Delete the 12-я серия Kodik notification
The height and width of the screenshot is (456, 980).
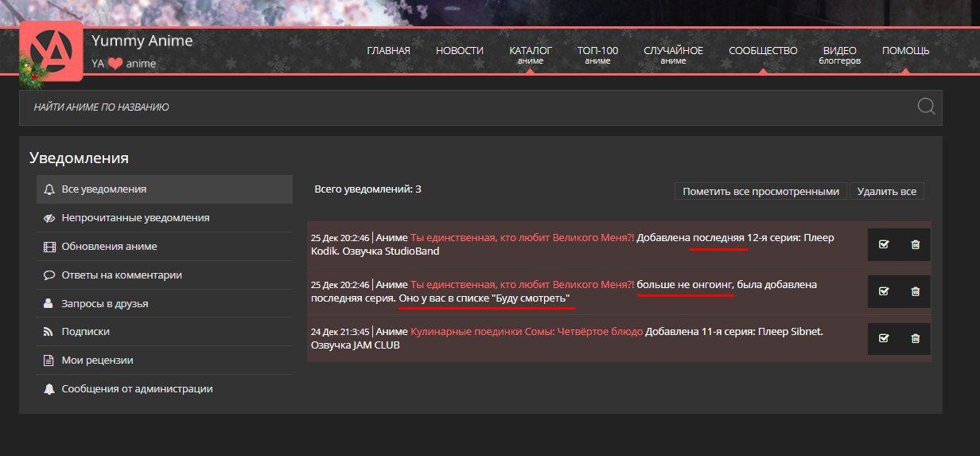(915, 244)
